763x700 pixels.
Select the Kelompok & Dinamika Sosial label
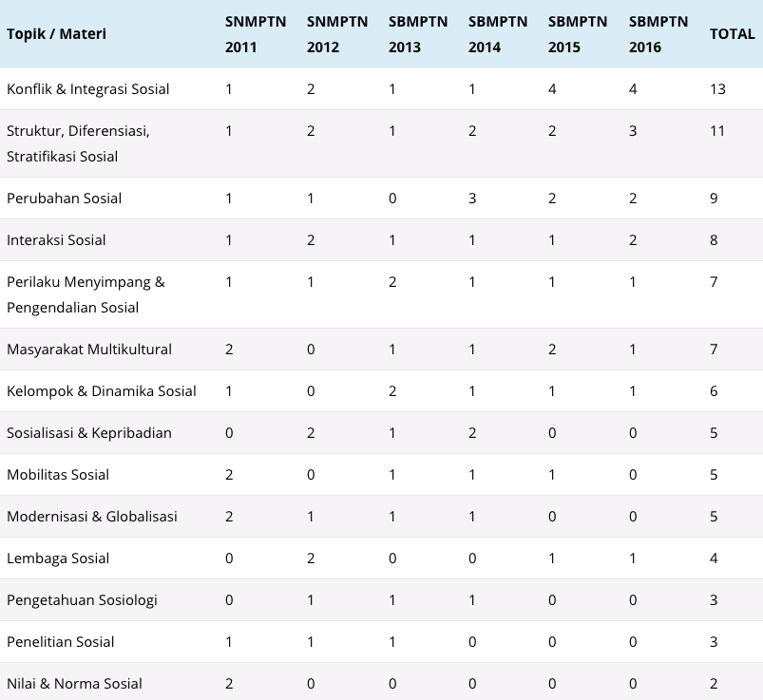pos(102,391)
